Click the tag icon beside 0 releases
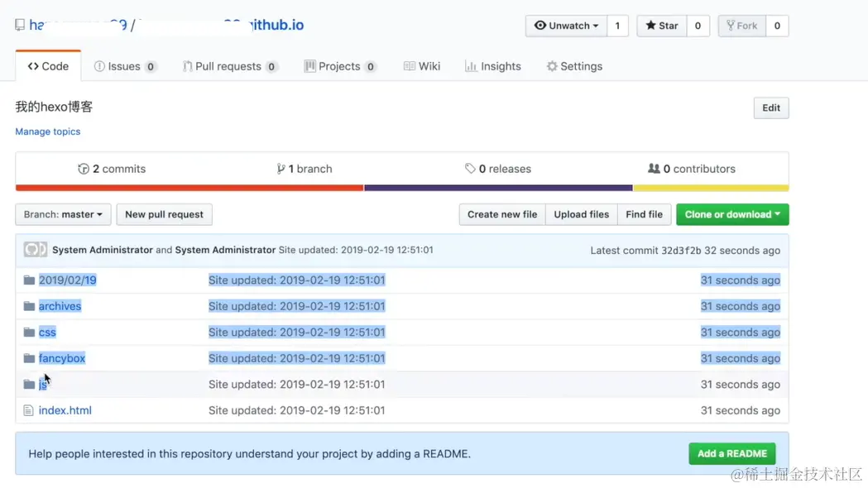868x488 pixels. (470, 169)
